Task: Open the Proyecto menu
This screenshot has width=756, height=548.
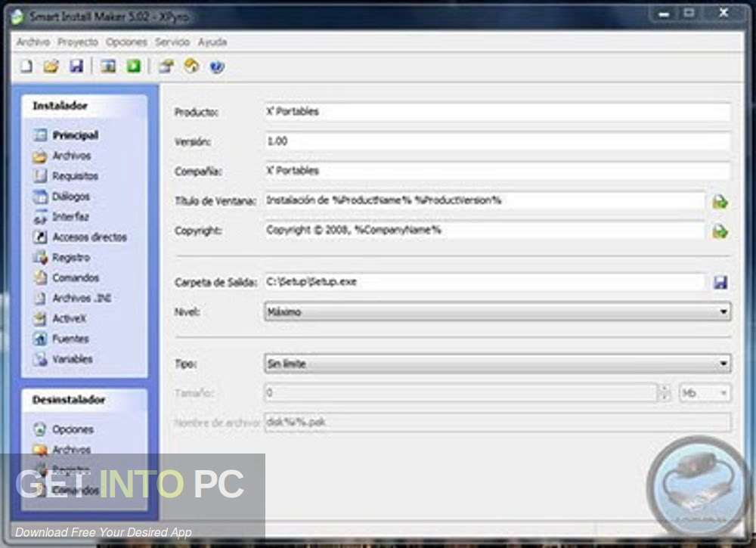Action: pos(78,42)
